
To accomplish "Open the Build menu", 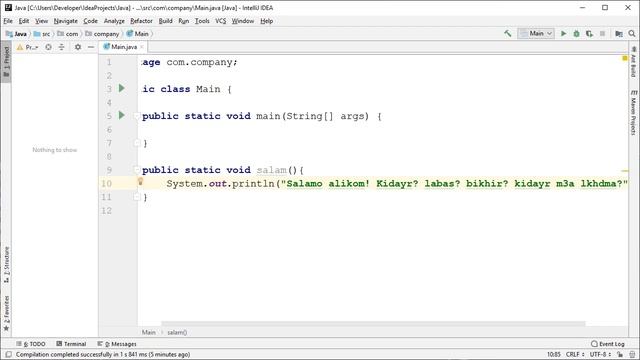I will pos(165,21).
